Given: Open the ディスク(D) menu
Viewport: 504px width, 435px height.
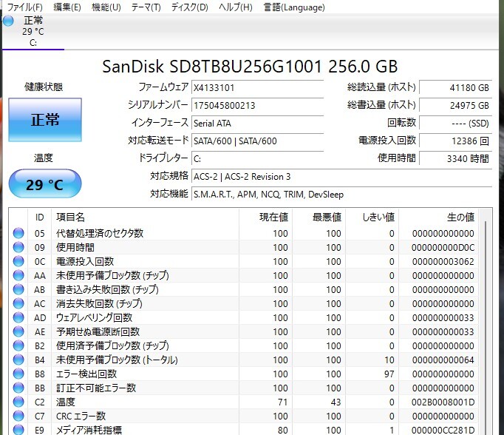Looking at the screenshot, I should [190, 7].
